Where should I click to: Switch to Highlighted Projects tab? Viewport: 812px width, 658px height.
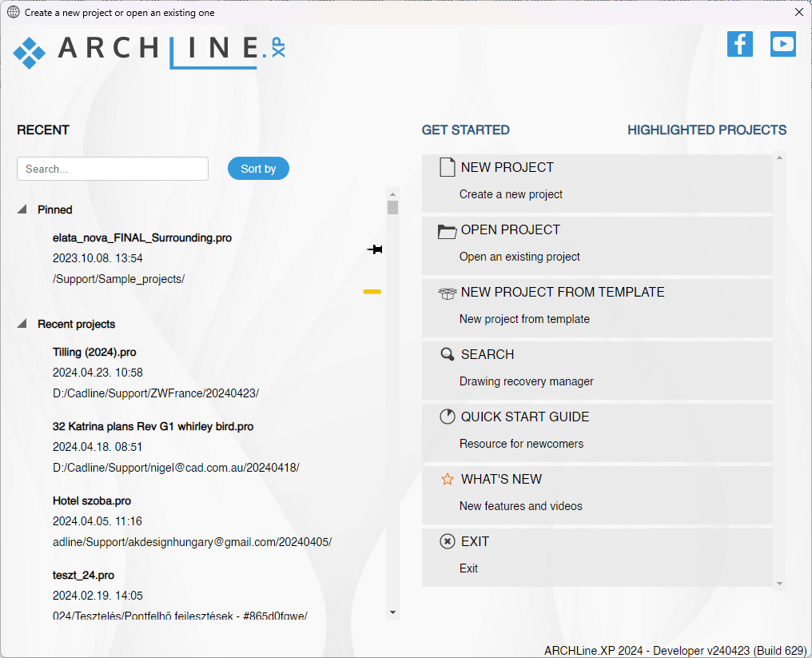[x=707, y=130]
